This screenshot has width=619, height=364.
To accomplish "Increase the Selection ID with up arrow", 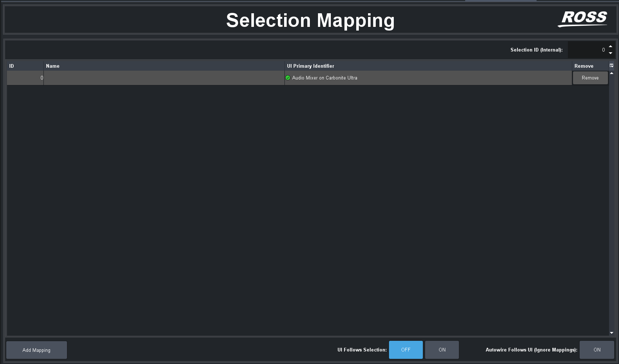I will click(611, 46).
